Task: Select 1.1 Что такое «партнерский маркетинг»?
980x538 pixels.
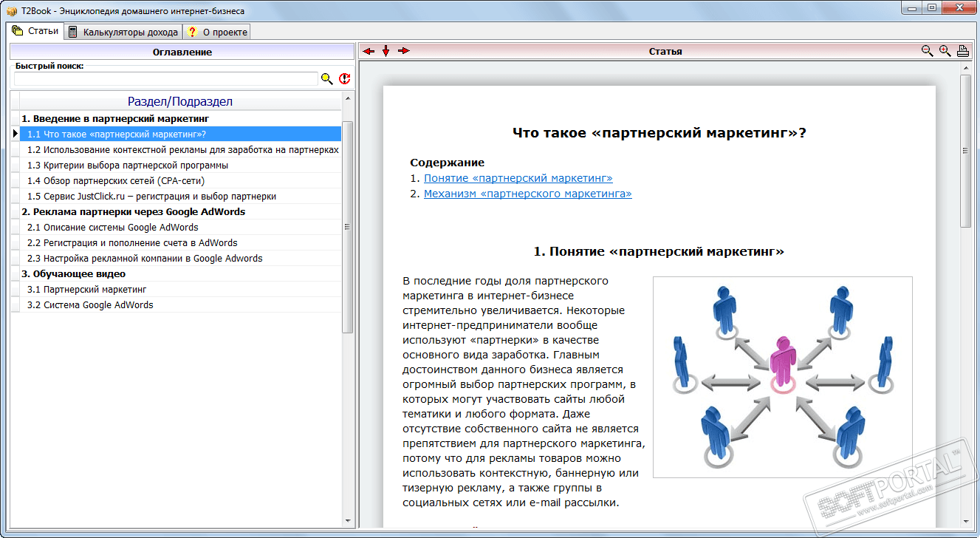Action: (x=181, y=134)
